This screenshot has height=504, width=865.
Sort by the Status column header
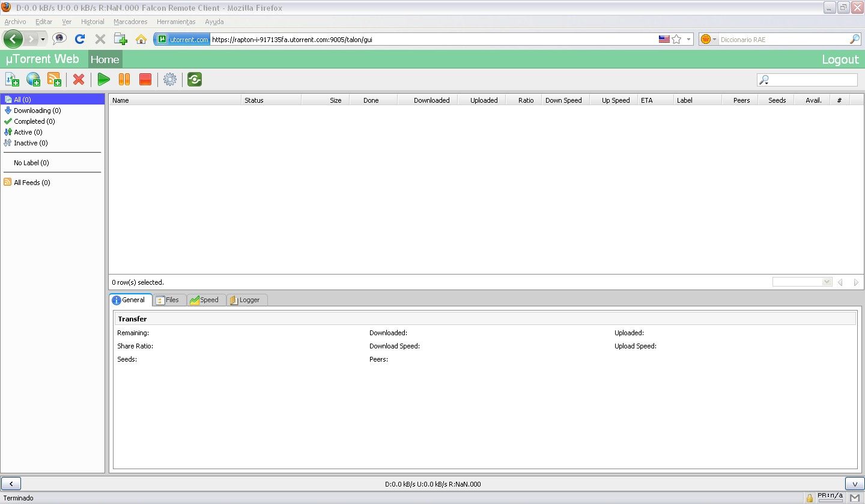click(272, 100)
